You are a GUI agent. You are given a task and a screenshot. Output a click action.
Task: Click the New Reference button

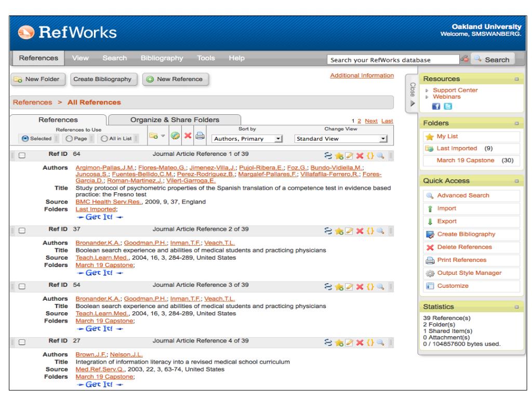click(176, 79)
